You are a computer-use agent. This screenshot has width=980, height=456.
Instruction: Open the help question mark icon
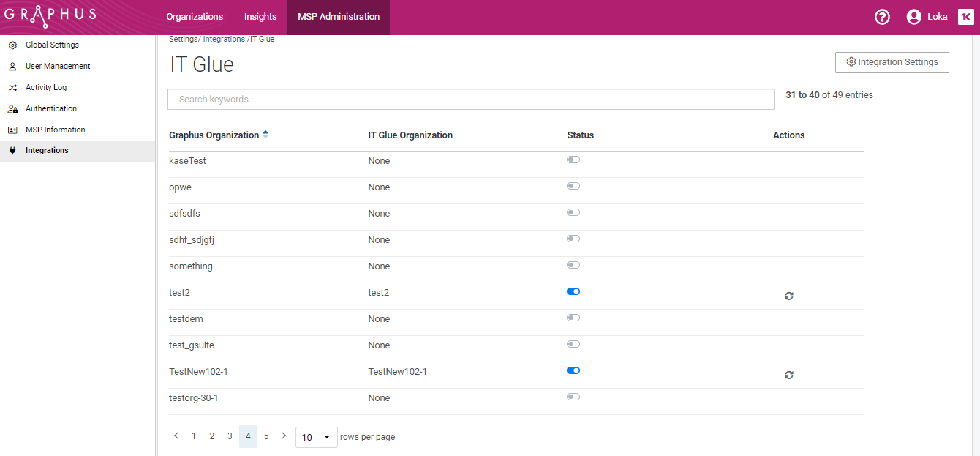pos(882,17)
